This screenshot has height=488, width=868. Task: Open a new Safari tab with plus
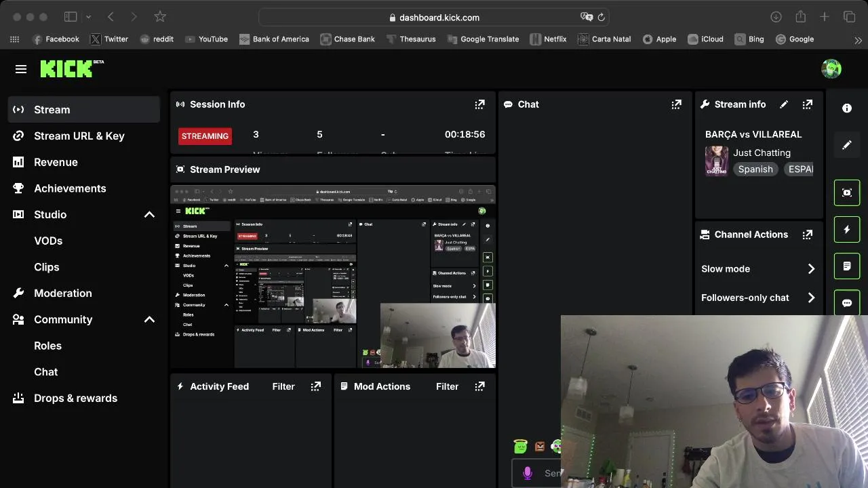pos(825,17)
